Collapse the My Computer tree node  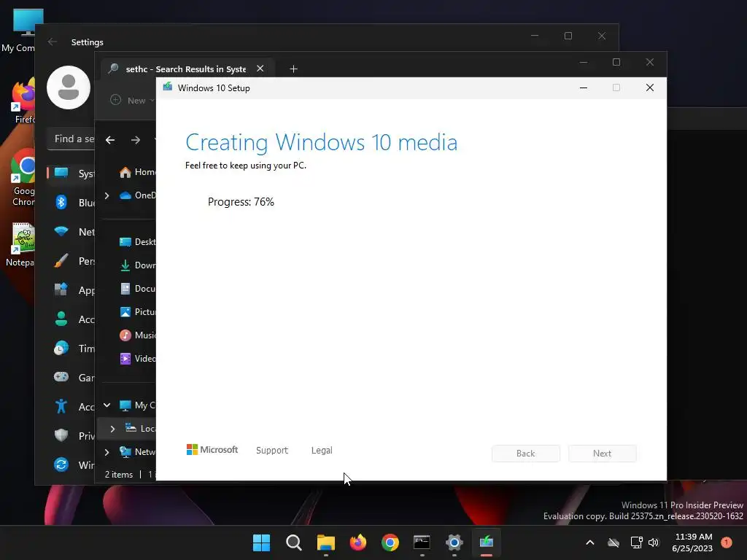[x=107, y=405]
